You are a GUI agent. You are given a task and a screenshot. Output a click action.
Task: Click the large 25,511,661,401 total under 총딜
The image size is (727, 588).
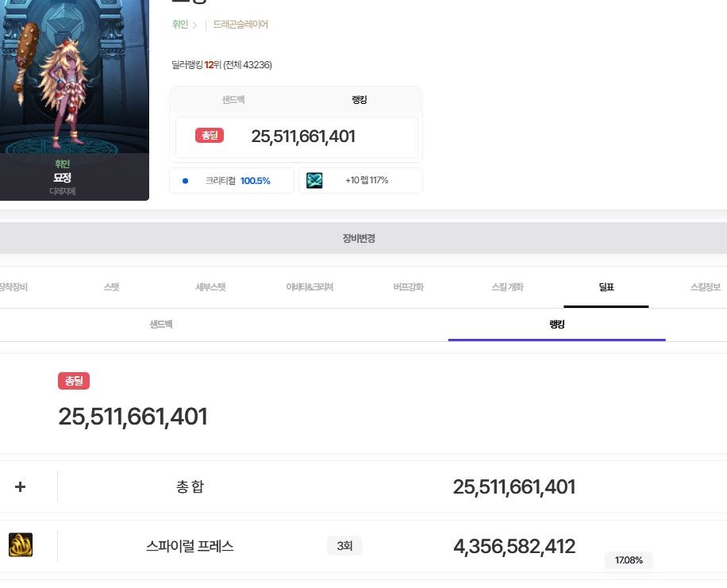point(133,417)
